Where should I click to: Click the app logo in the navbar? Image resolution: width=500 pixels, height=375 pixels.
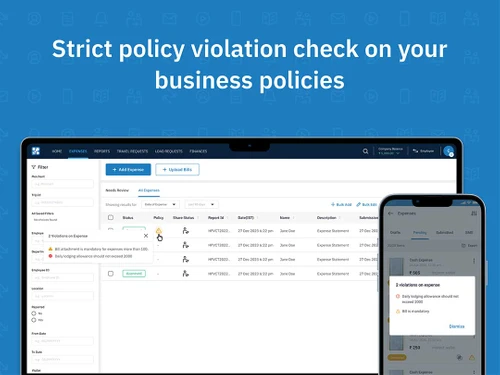[36, 151]
